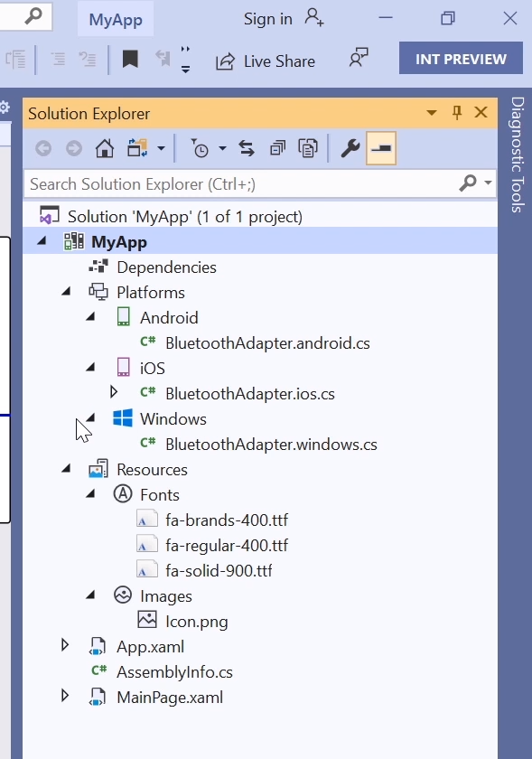This screenshot has width=532, height=759.
Task: Expand the MainPage.xaml node
Action: pyautogui.click(x=65, y=696)
